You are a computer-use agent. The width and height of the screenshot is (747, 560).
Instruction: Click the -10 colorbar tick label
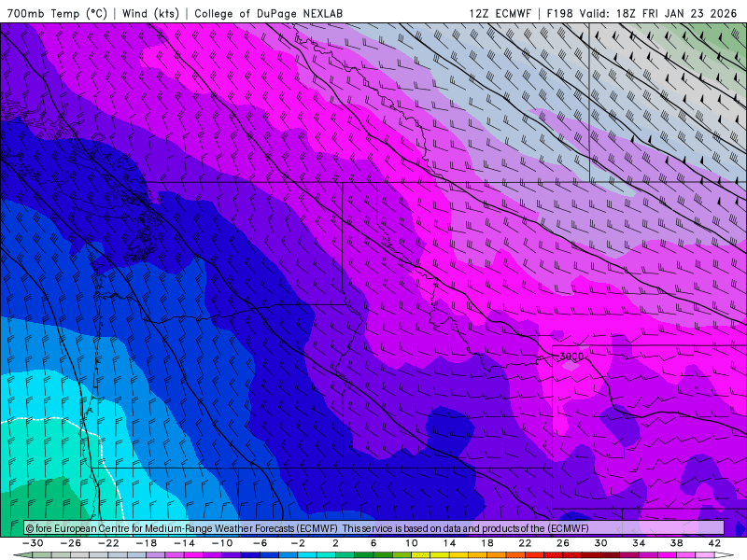pos(222,543)
